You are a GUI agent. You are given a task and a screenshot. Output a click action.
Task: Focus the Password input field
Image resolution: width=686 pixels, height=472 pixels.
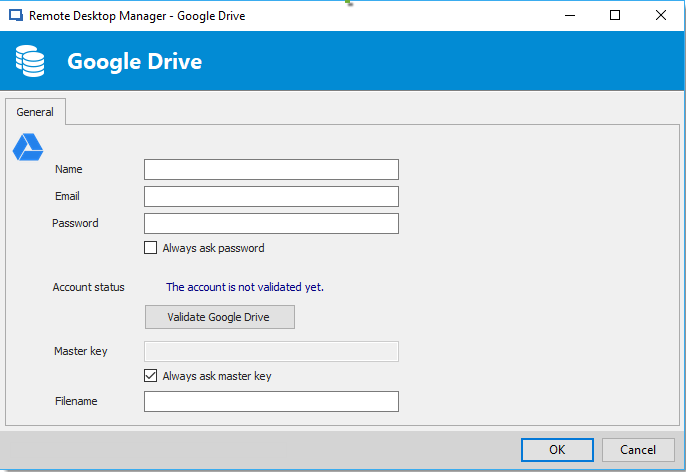point(271,224)
